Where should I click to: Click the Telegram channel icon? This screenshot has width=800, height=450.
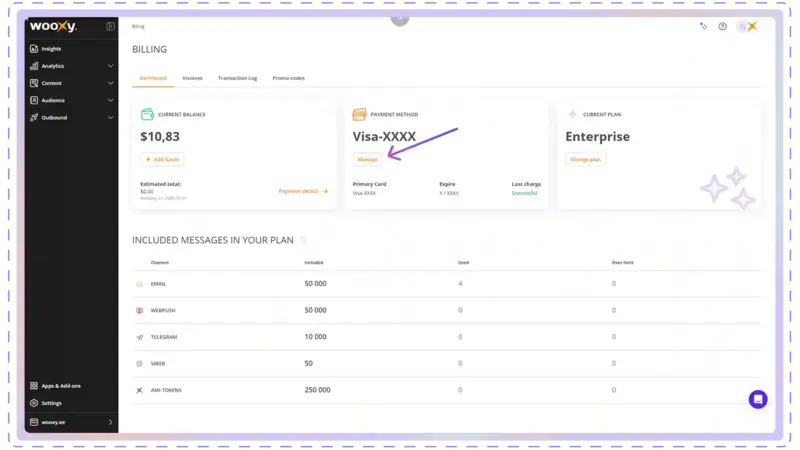[139, 337]
